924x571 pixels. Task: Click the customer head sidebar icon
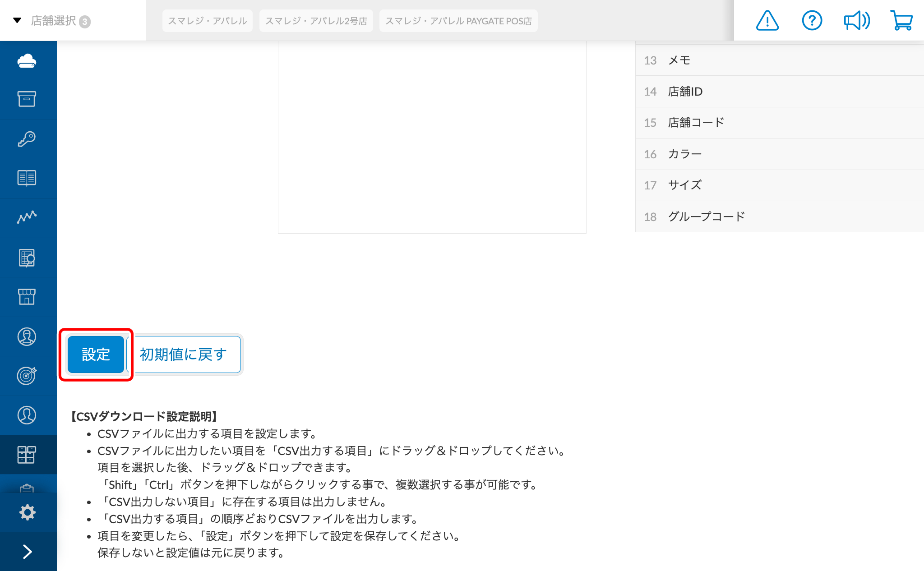point(27,415)
